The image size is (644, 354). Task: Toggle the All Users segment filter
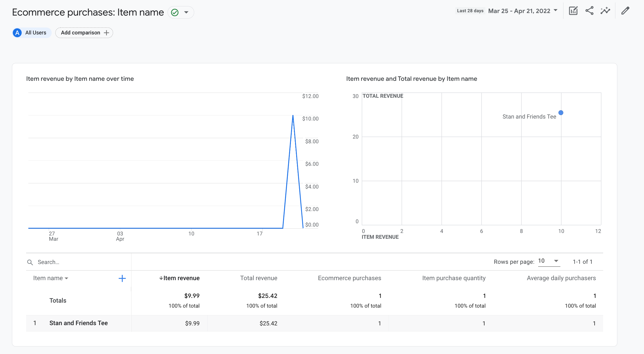coord(31,32)
